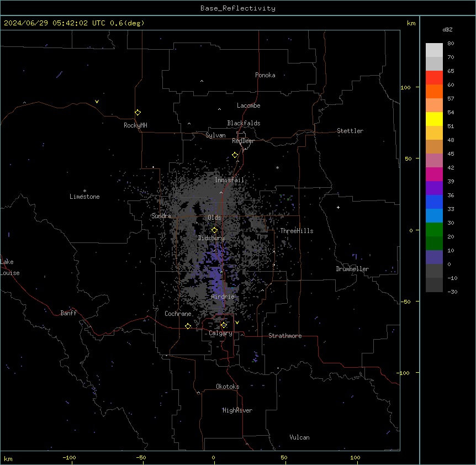Click the -100 tick label on horizontal axis
Viewport: 476px width, 465px height.
[x=69, y=457]
